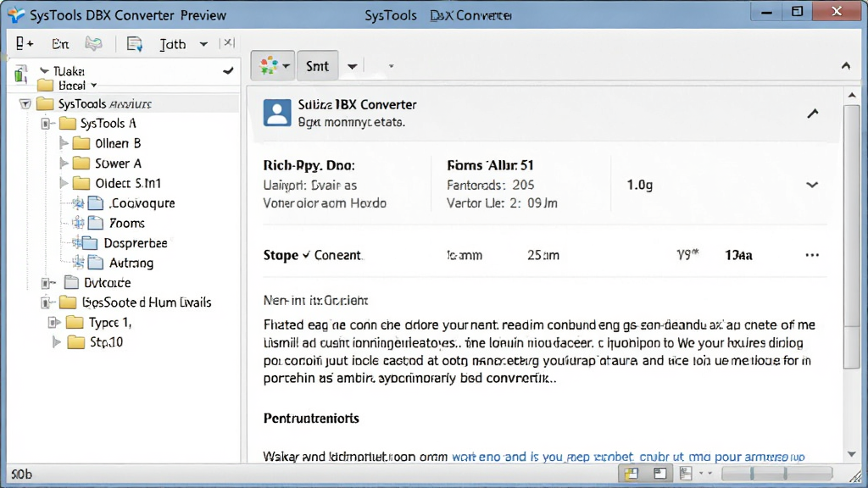Expand the 'Ollnen B' folder arrow
Viewport: 868px width, 488px height.
[64, 143]
